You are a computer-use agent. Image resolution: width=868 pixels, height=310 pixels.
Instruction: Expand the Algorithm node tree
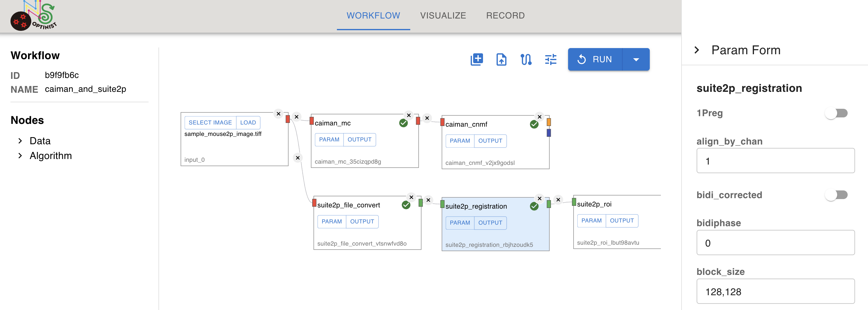point(20,156)
